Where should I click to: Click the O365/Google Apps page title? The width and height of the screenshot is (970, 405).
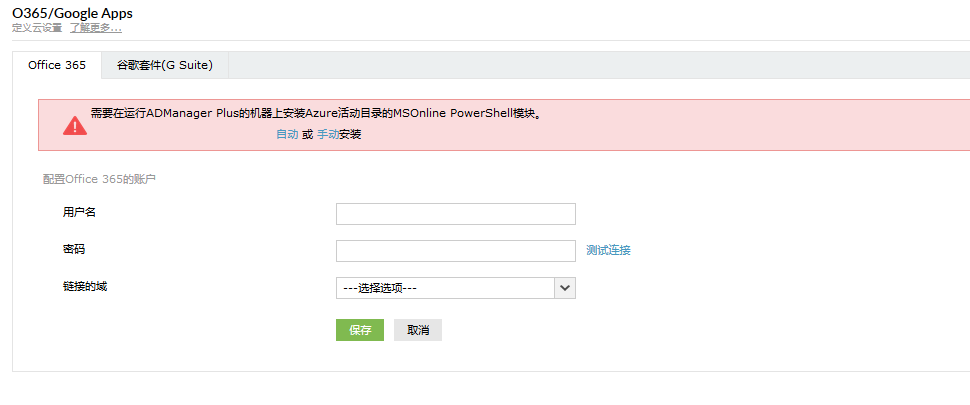(x=72, y=12)
